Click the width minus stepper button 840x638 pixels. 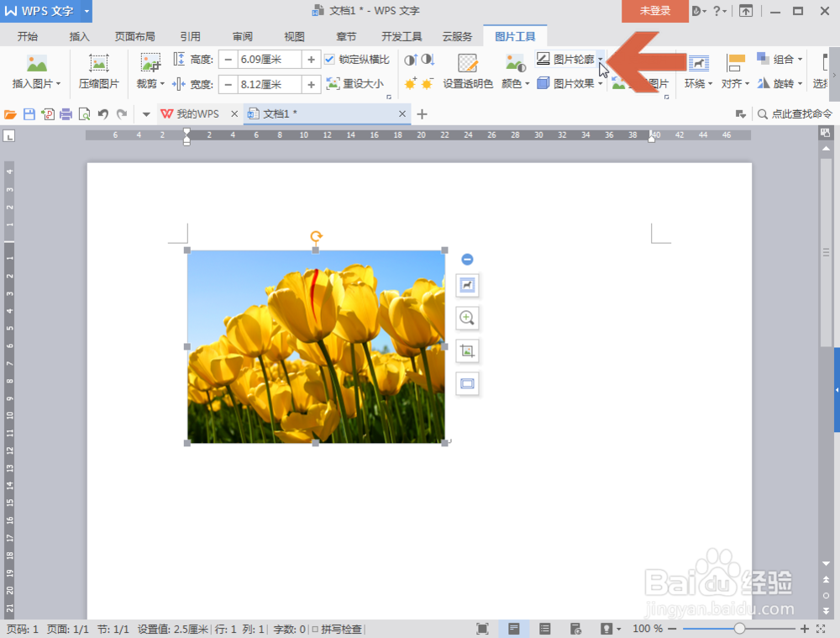tap(228, 84)
